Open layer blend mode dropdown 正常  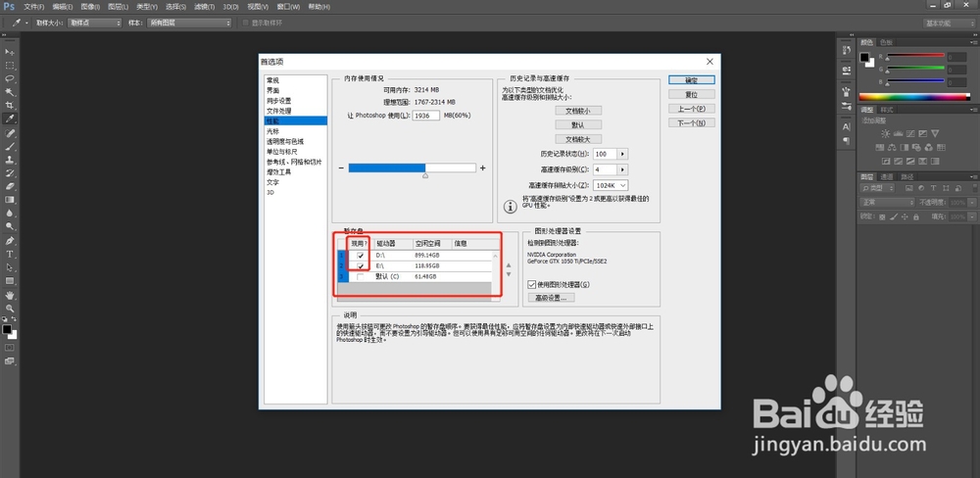pyautogui.click(x=888, y=203)
